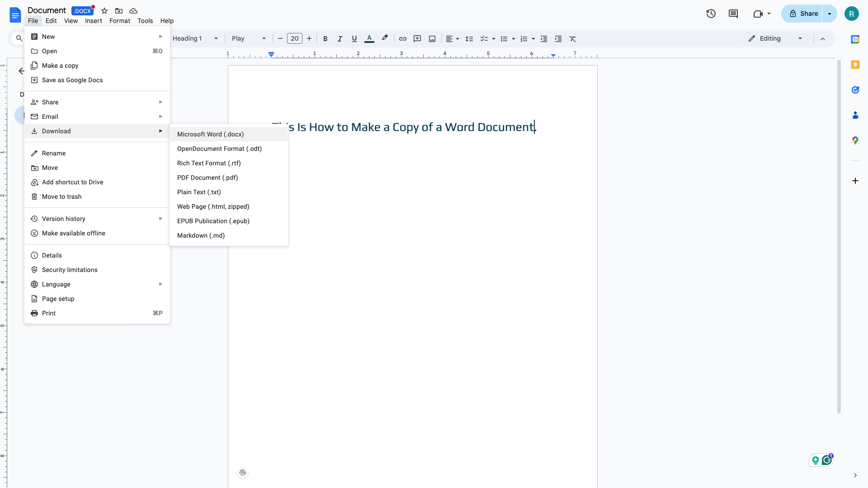Click the account avatar R
This screenshot has height=488, width=868.
pos(851,14)
